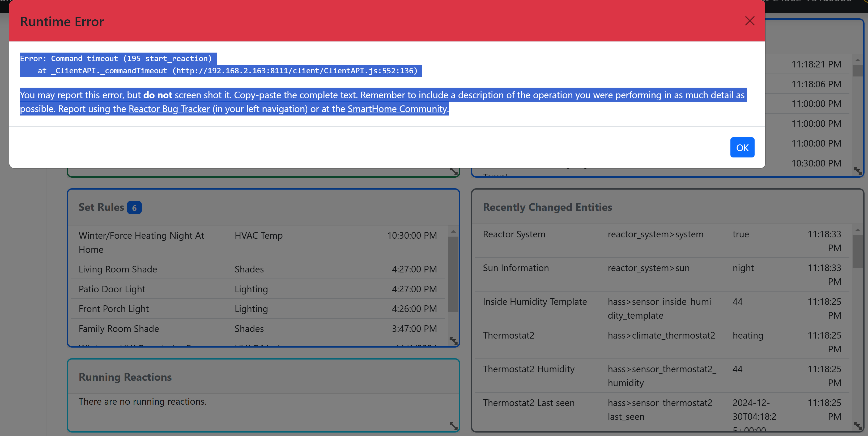Click the '11:18:21 PM' history entry
The height and width of the screenshot is (436, 868).
pyautogui.click(x=816, y=64)
